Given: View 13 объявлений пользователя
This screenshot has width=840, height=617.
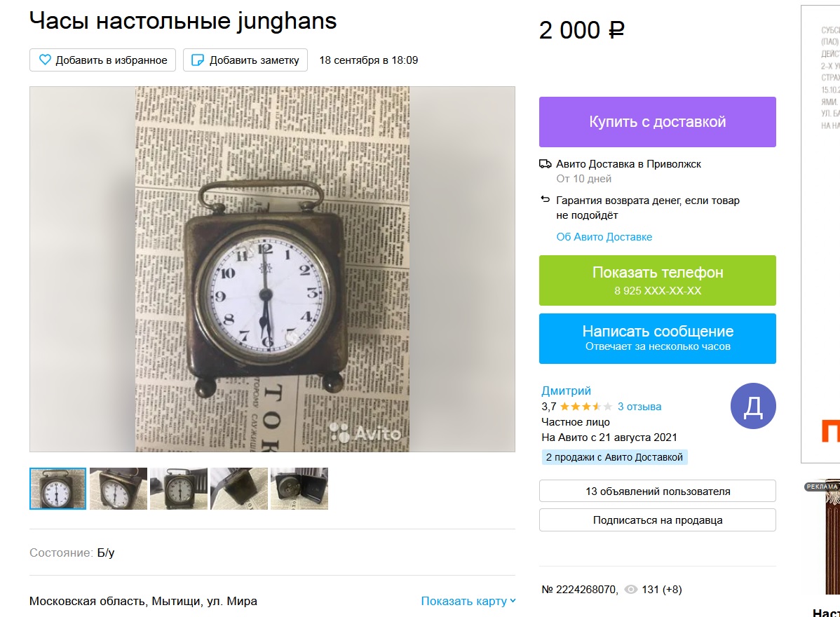Looking at the screenshot, I should pos(657,491).
